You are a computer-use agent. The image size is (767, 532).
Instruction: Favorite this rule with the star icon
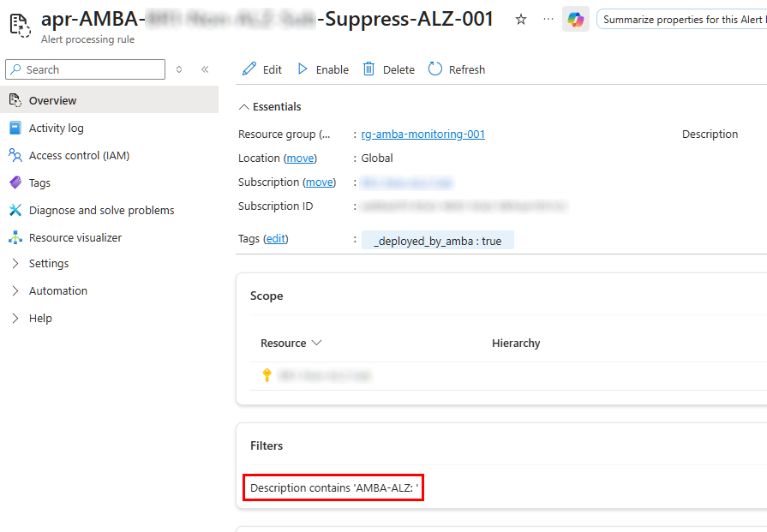521,20
